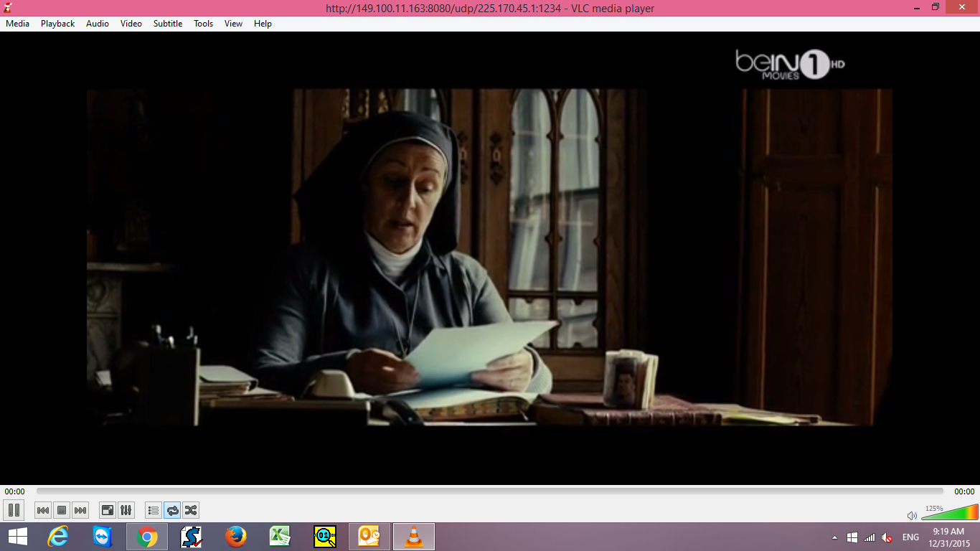Screen dimensions: 980x551
Task: Open the Windows Start button
Action: (x=17, y=537)
